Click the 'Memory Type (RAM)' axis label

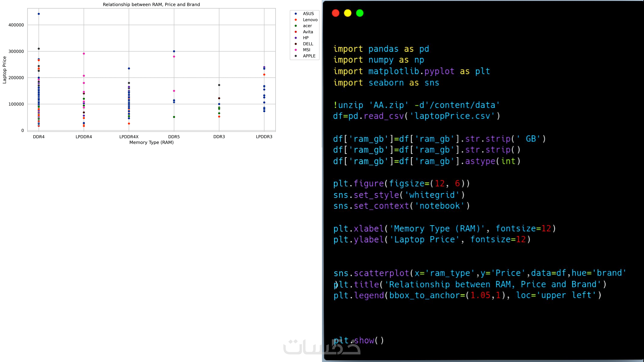(151, 143)
